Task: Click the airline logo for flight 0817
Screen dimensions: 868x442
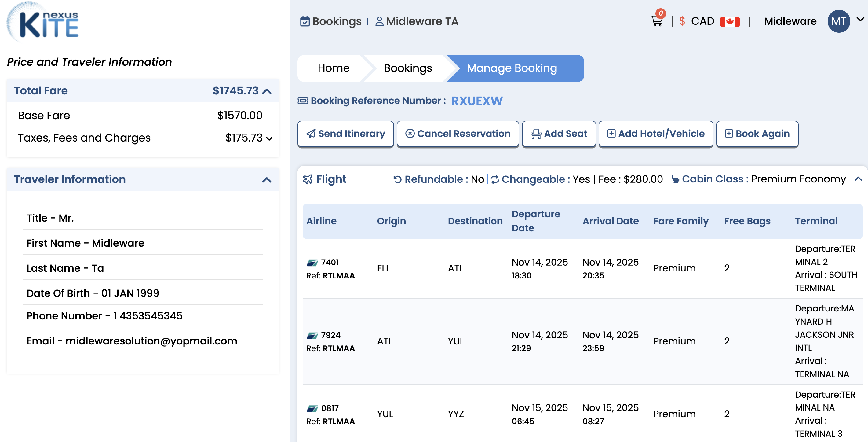Action: point(312,408)
